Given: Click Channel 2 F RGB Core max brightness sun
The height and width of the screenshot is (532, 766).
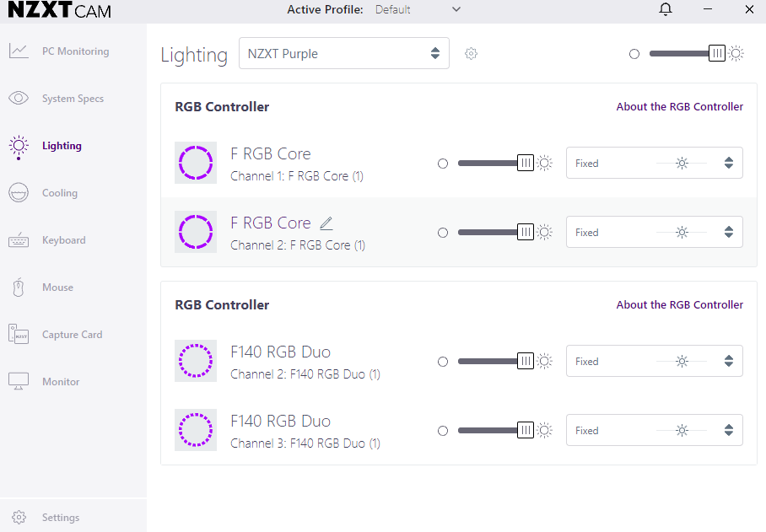Looking at the screenshot, I should tap(544, 233).
